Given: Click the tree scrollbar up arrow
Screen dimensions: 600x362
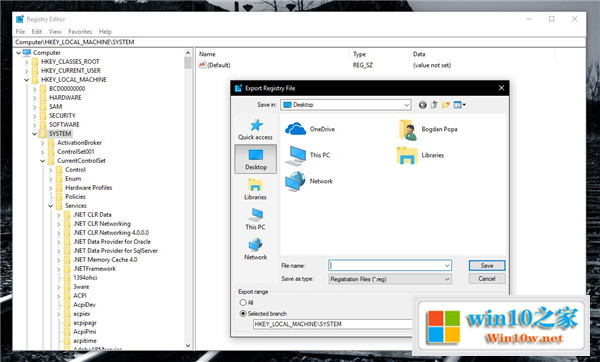Looking at the screenshot, I should click(x=188, y=53).
